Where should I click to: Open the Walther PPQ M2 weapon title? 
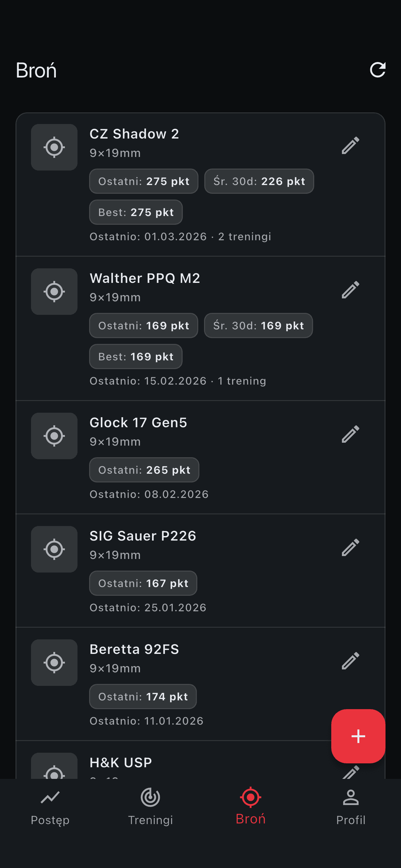[145, 278]
